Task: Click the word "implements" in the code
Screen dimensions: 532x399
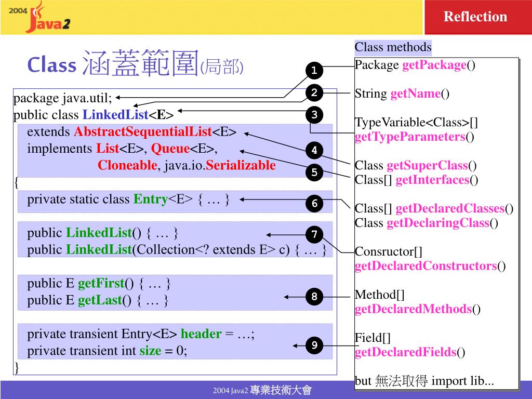Action: (60, 148)
